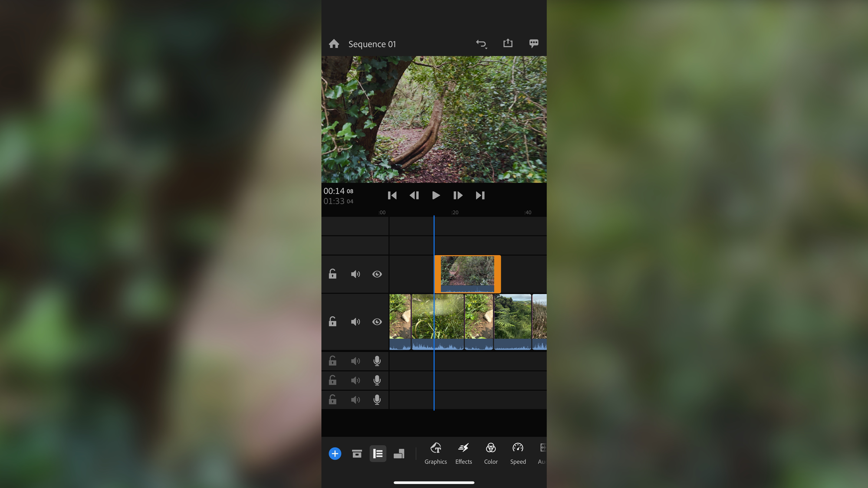Image resolution: width=868 pixels, height=488 pixels.
Task: Open the media browser icon
Action: pyautogui.click(x=356, y=453)
